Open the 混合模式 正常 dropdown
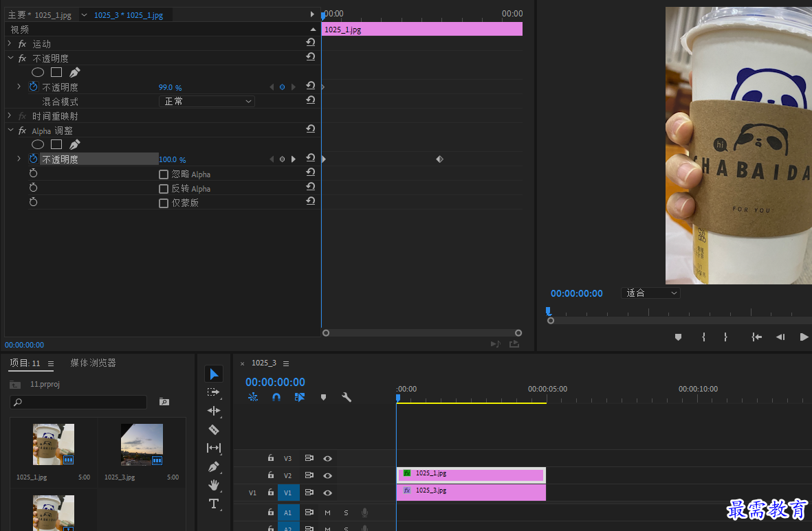The width and height of the screenshot is (812, 531). coord(207,102)
